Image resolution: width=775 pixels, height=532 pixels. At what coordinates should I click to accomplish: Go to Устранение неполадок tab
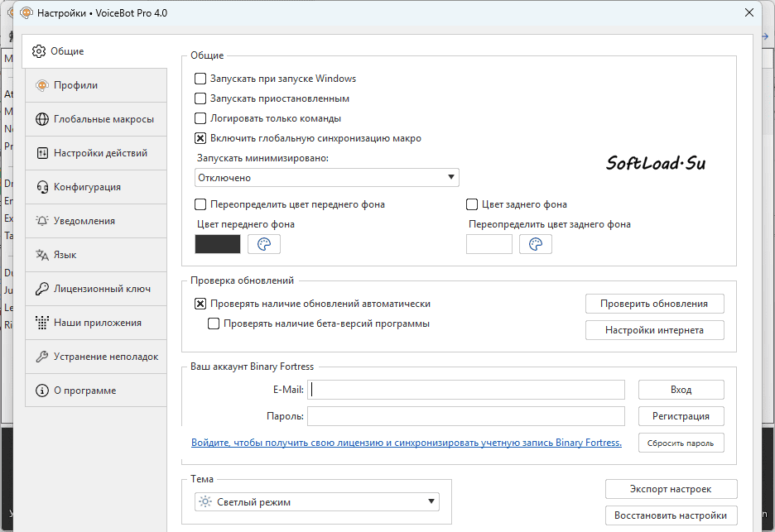pyautogui.click(x=96, y=357)
